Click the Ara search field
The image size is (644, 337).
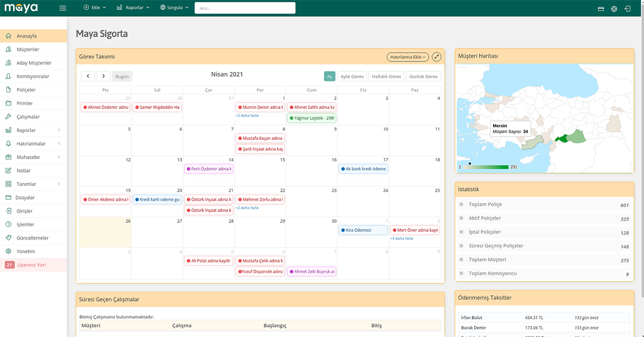(x=245, y=8)
